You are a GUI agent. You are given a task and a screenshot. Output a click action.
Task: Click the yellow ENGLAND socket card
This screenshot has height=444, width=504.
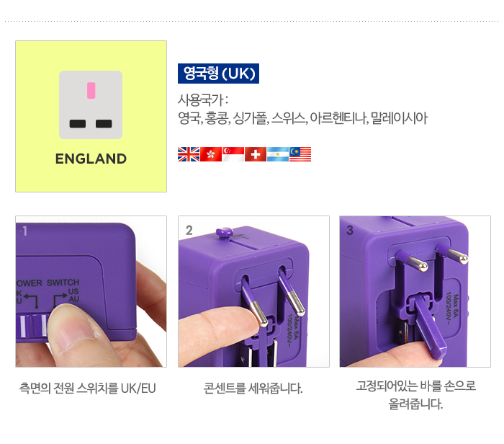point(91,117)
